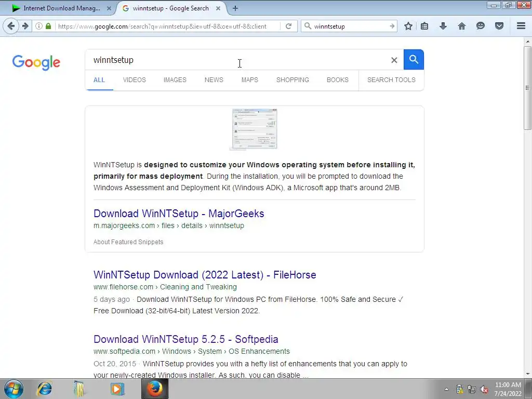Show bookmarks list icon

pyautogui.click(x=424, y=26)
